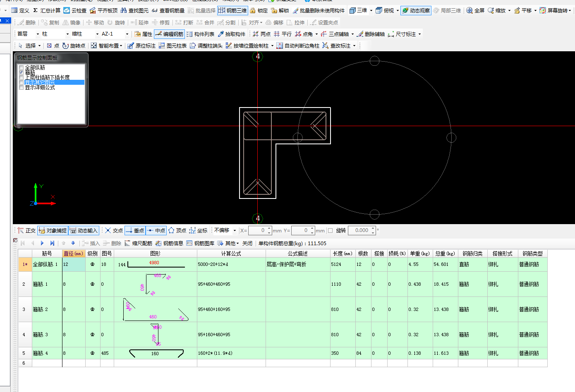575x392 pixels.
Task: Click 关闭 to close rebar editor
Action: click(247, 243)
